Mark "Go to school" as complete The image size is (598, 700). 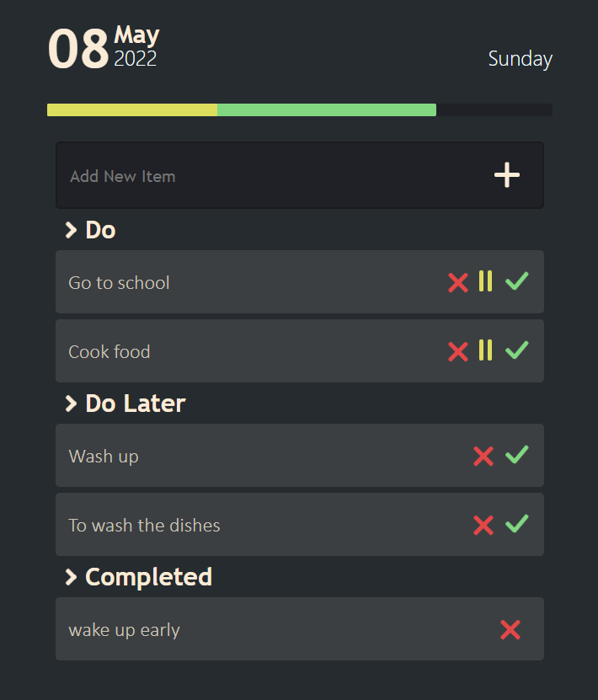[x=517, y=281]
